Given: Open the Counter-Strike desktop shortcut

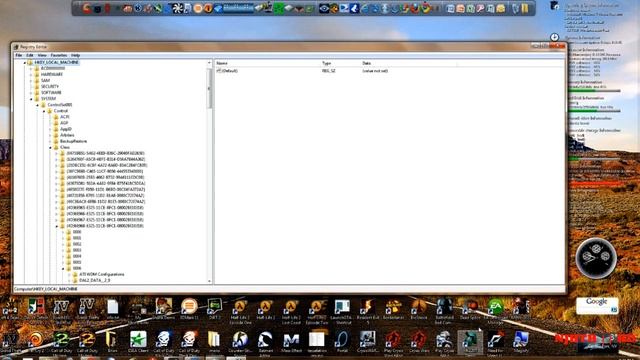Looking at the screenshot, I should pos(240,342).
